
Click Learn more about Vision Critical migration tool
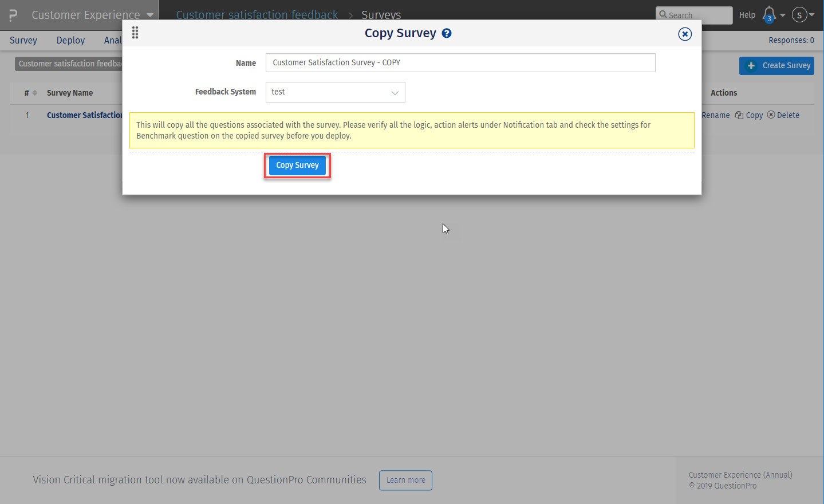coord(405,480)
